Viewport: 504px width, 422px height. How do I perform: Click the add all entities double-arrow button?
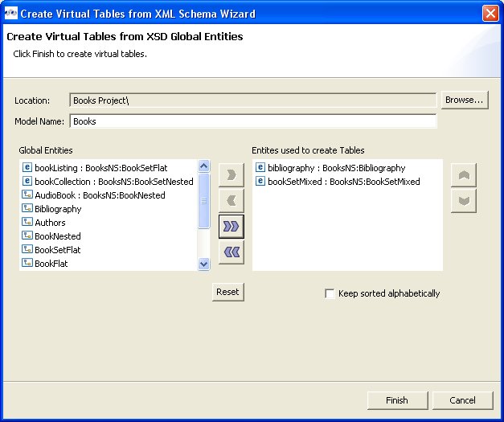click(x=231, y=227)
